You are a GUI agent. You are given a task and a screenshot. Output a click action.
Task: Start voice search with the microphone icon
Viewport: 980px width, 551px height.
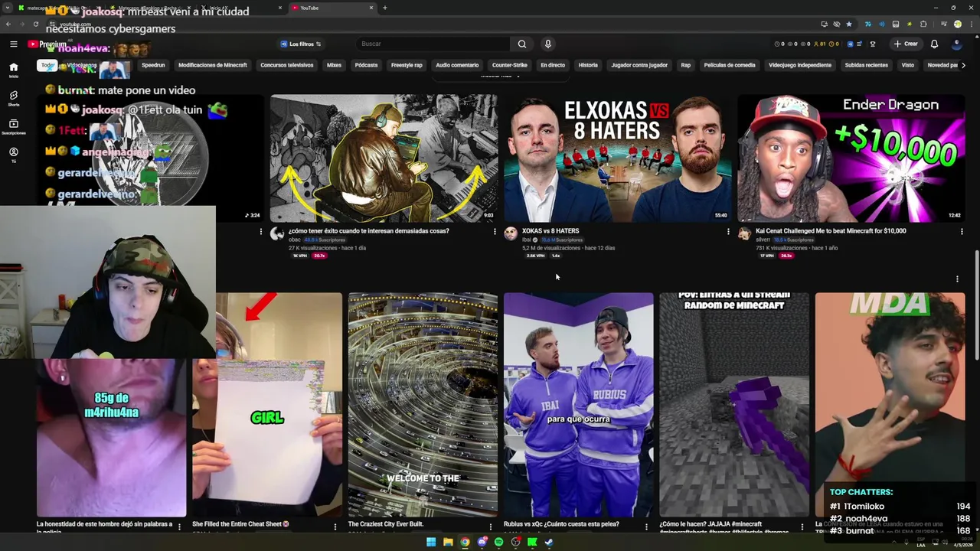coord(547,44)
